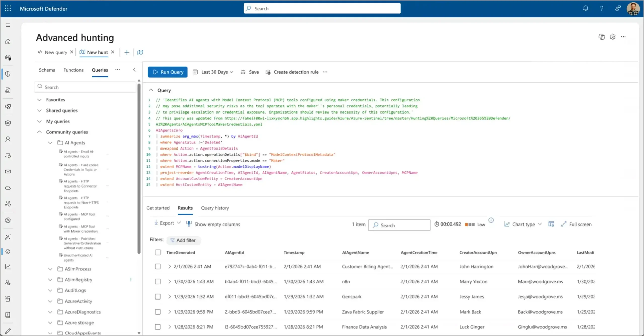The width and height of the screenshot is (644, 336).
Task: Check the Finance Data Analysis row checkbox
Action: [158, 327]
